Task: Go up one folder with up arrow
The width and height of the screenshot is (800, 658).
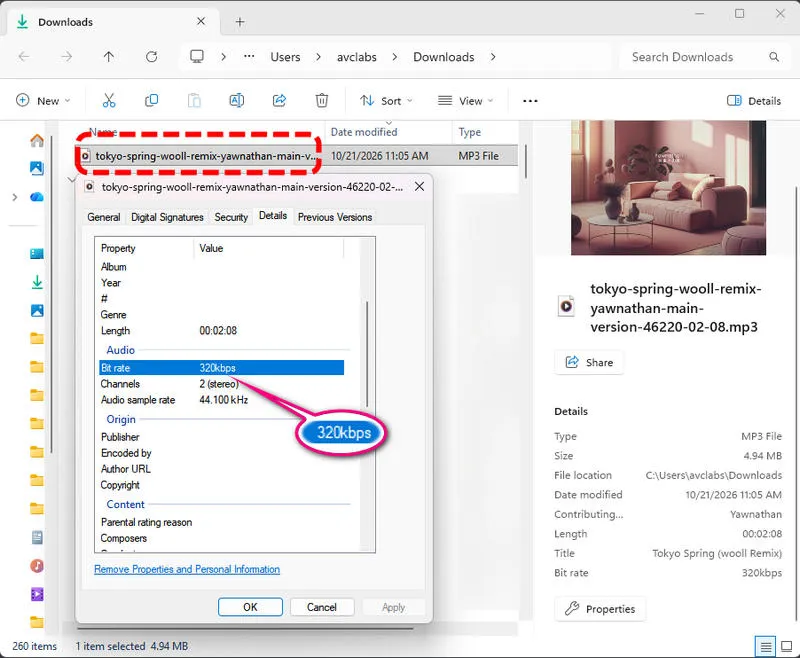Action: pos(109,57)
